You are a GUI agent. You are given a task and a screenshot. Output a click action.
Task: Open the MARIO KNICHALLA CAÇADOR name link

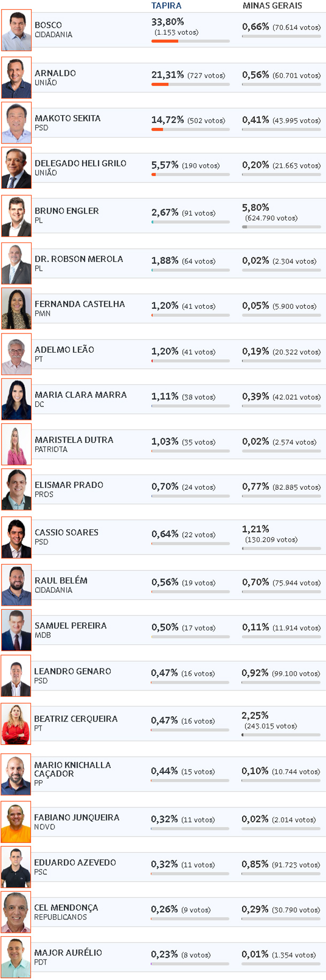[73, 769]
